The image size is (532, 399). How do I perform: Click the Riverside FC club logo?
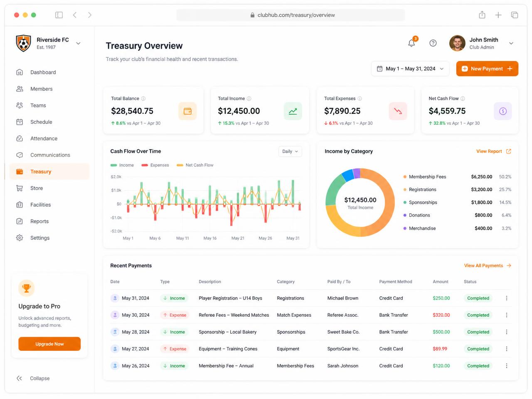24,43
